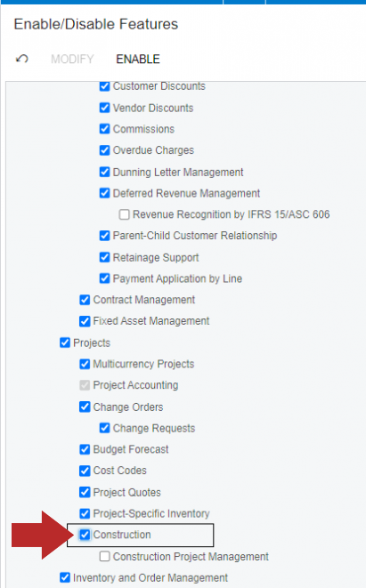
Task: Uncheck Retainage Support feature
Action: click(105, 257)
